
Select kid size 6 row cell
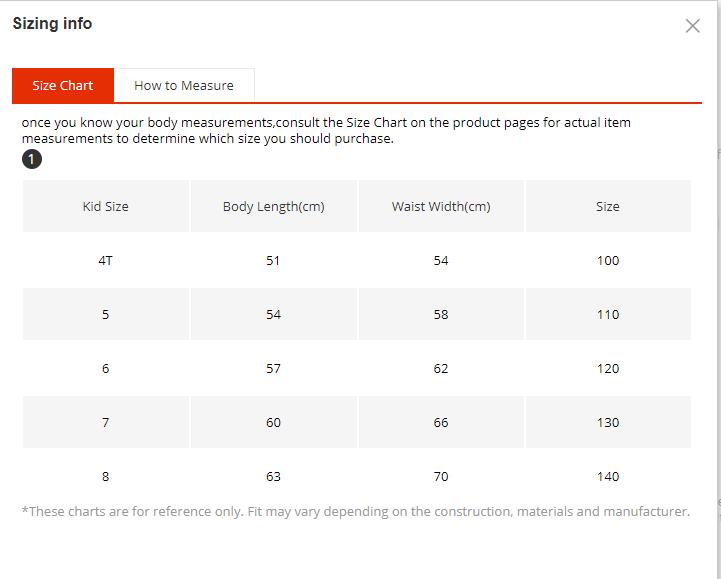click(105, 368)
